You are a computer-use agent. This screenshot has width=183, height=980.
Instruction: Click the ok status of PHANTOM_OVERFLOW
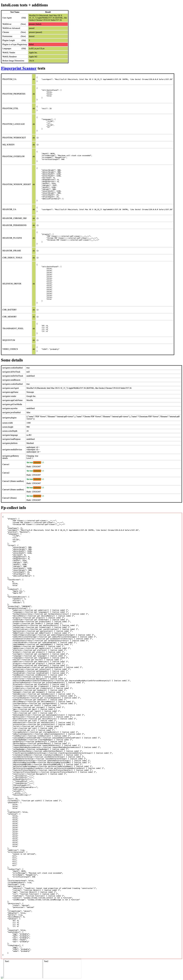[33, 156]
